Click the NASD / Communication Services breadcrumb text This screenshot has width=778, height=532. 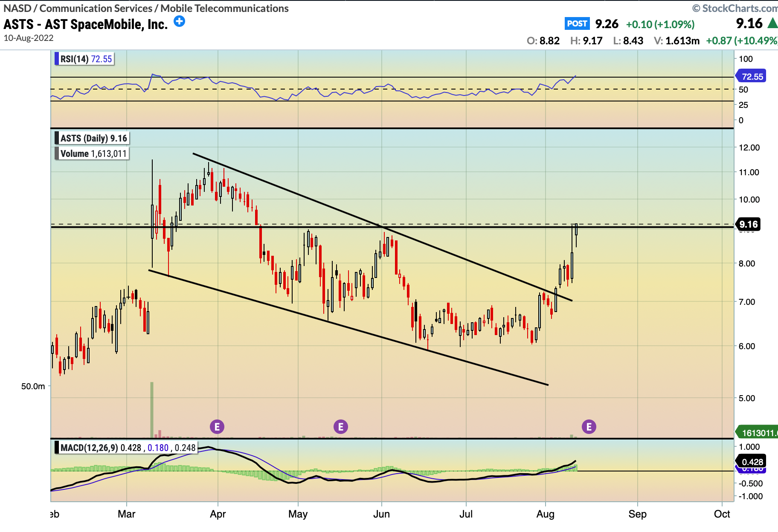(x=146, y=8)
